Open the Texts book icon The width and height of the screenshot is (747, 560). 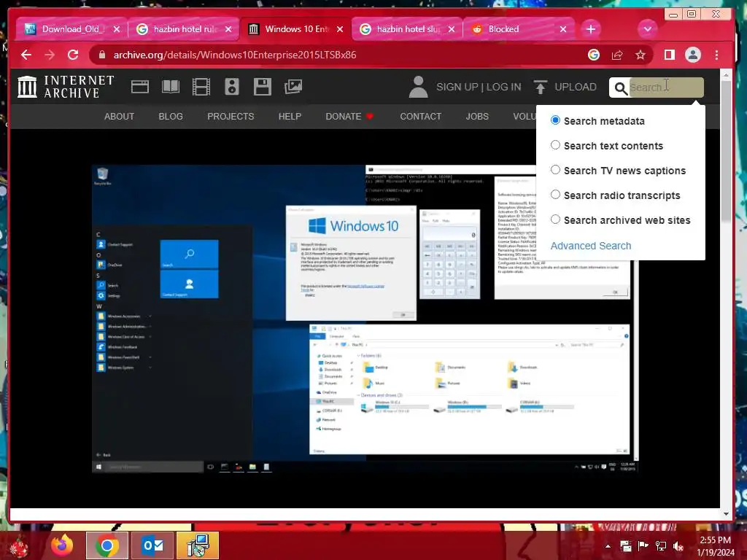coord(171,87)
